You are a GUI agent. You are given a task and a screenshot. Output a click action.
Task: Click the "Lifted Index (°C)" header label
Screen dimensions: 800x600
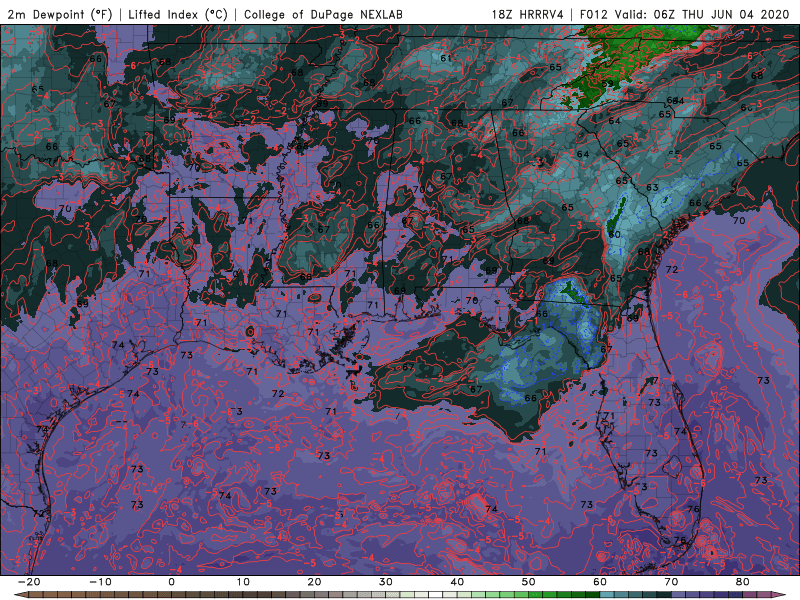(x=178, y=15)
